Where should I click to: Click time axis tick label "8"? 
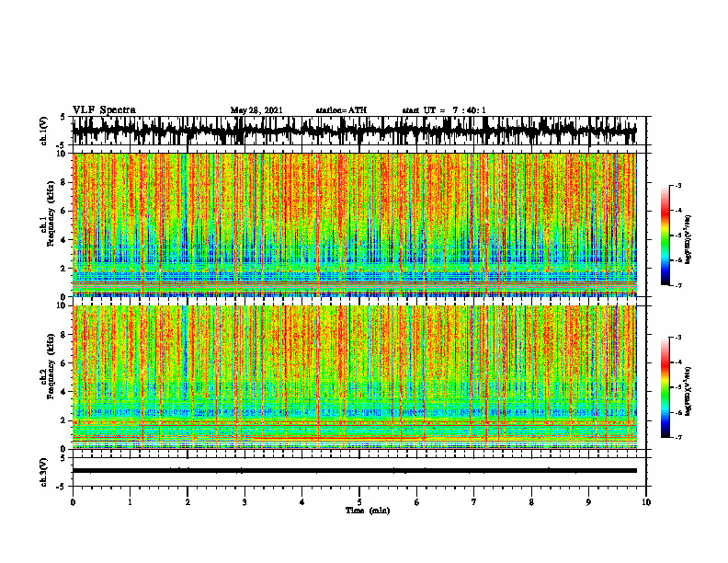(x=531, y=502)
